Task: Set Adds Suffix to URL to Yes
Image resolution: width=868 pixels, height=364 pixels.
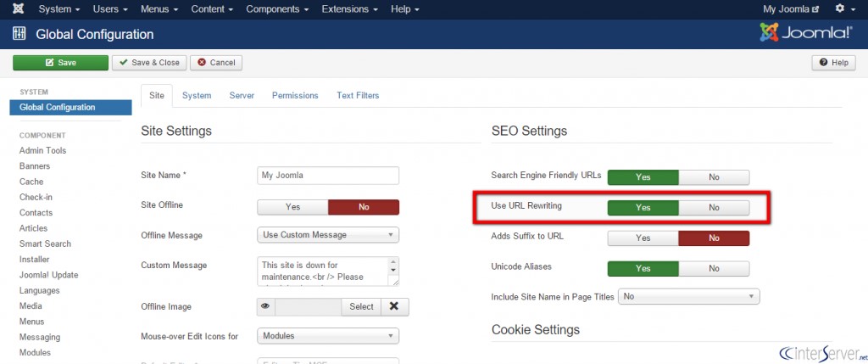Action: (643, 238)
